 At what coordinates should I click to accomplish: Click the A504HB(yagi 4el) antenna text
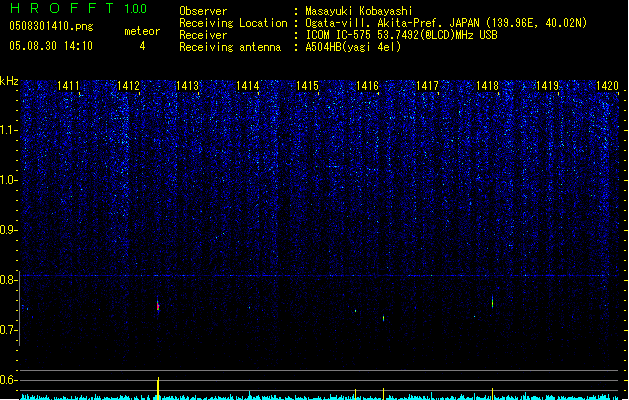353,47
